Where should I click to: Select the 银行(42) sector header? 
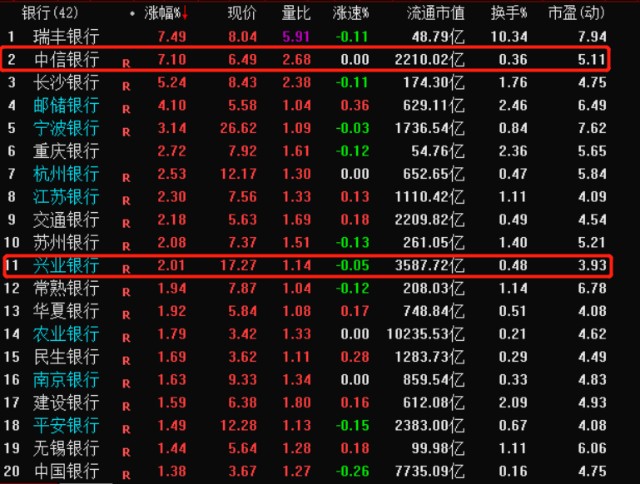tap(50, 13)
